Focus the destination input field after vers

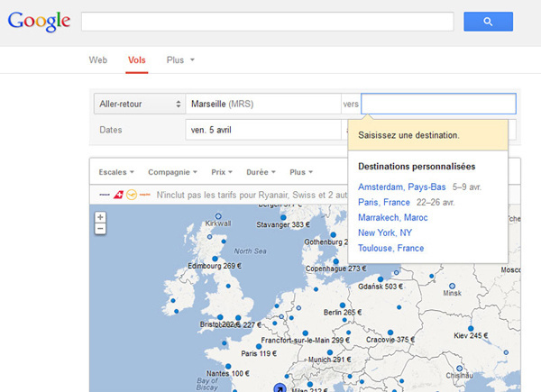pyautogui.click(x=438, y=104)
